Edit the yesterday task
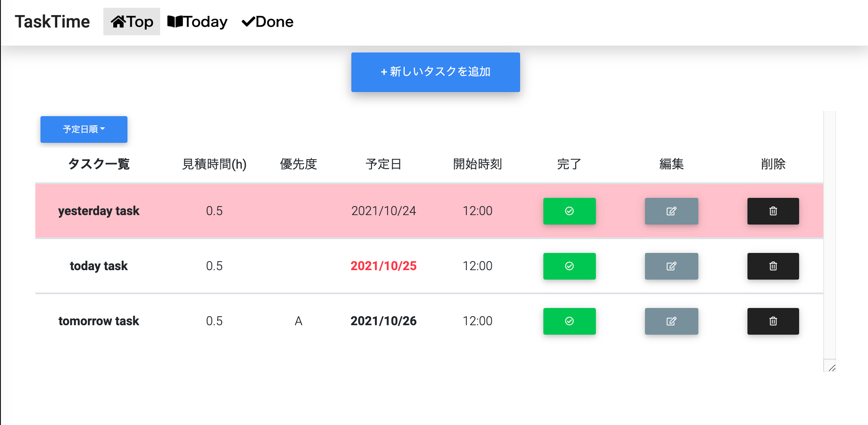 (x=671, y=211)
